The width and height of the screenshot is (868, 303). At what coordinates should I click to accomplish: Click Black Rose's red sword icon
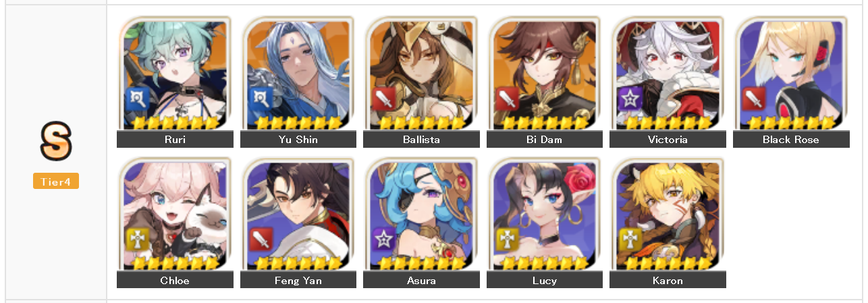pyautogui.click(x=753, y=99)
